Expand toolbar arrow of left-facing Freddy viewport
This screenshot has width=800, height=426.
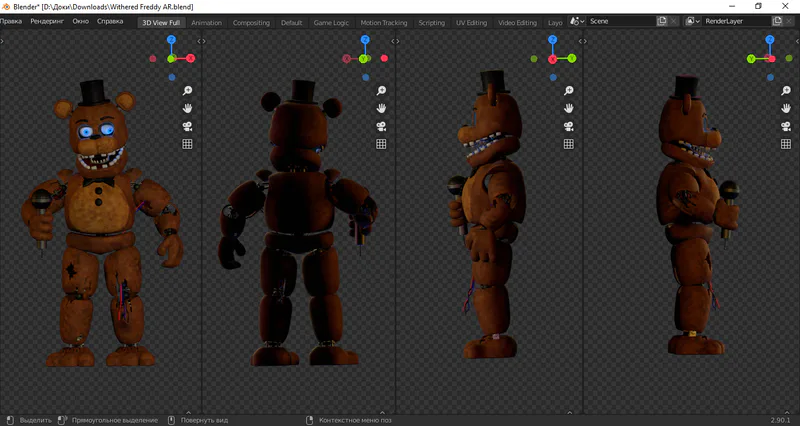[398, 41]
